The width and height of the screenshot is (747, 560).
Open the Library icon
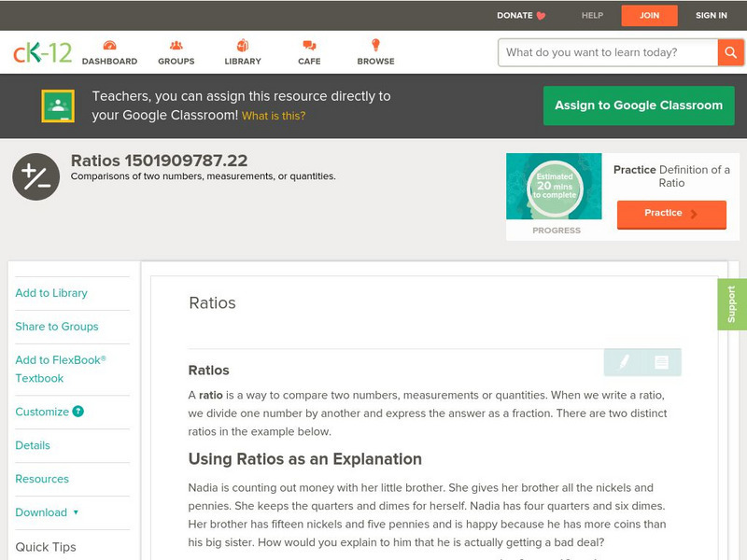[x=243, y=46]
